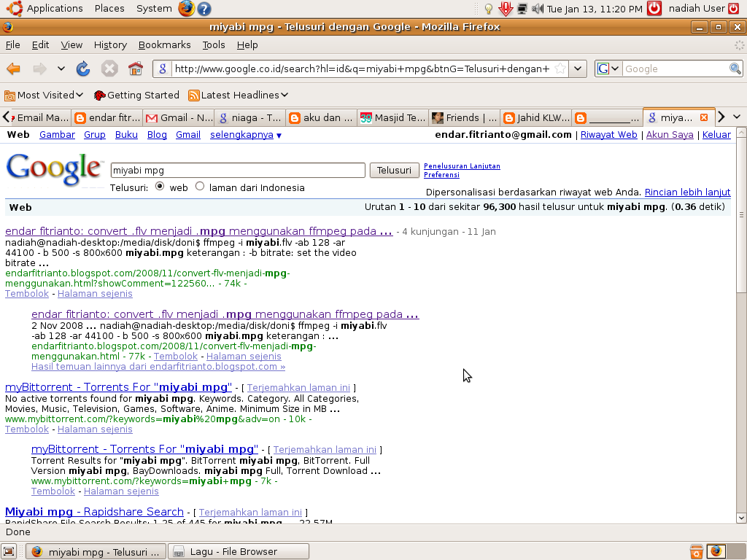Click the volume speaker icon in panel

538,8
